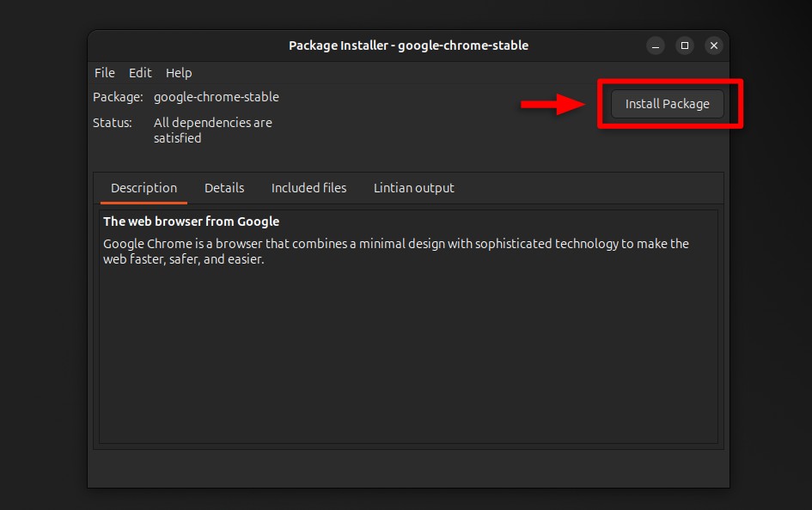This screenshot has height=510, width=812.
Task: Click the window title 'Package Installer - google-chrome-stable'
Action: click(409, 46)
